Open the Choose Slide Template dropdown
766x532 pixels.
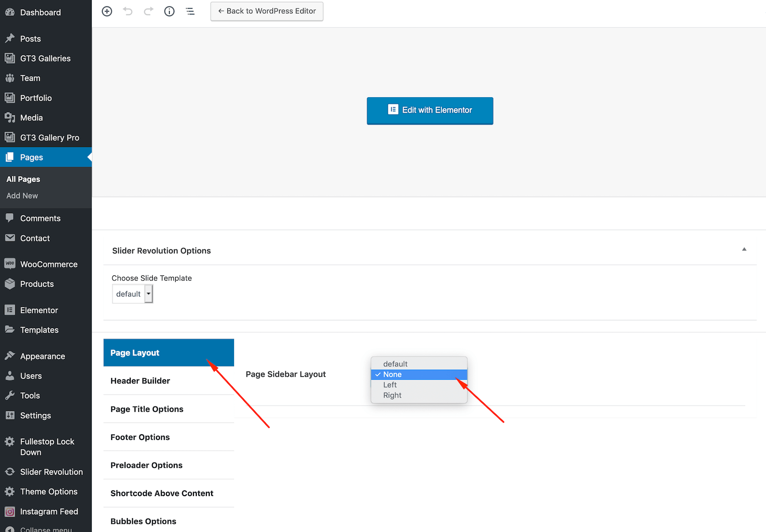[133, 294]
